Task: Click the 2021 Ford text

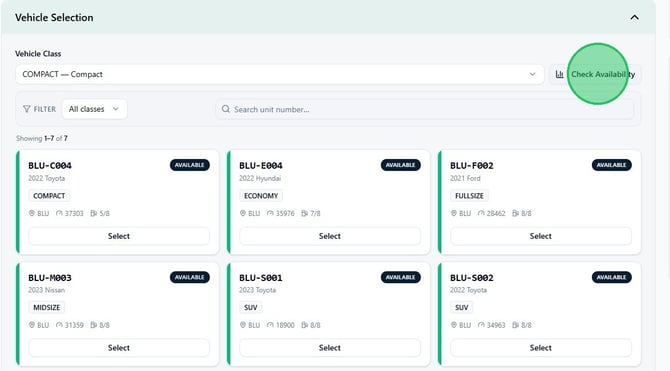Action: [465, 178]
